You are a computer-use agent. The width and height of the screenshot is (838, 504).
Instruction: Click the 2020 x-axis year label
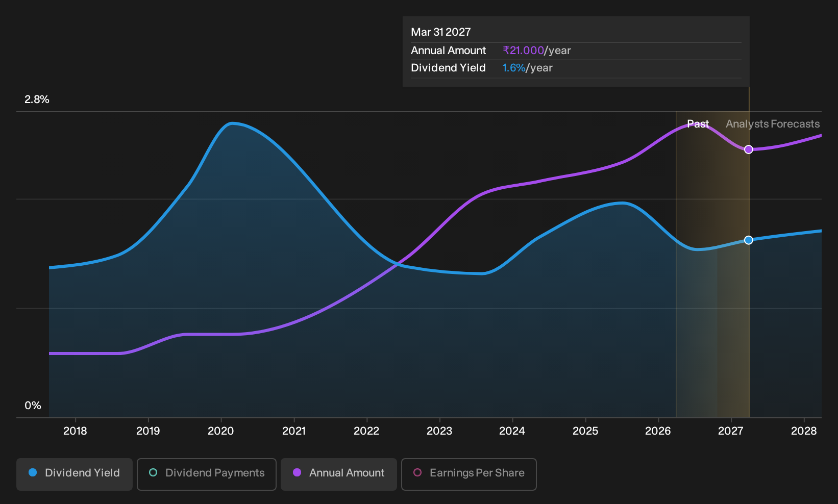pyautogui.click(x=221, y=431)
